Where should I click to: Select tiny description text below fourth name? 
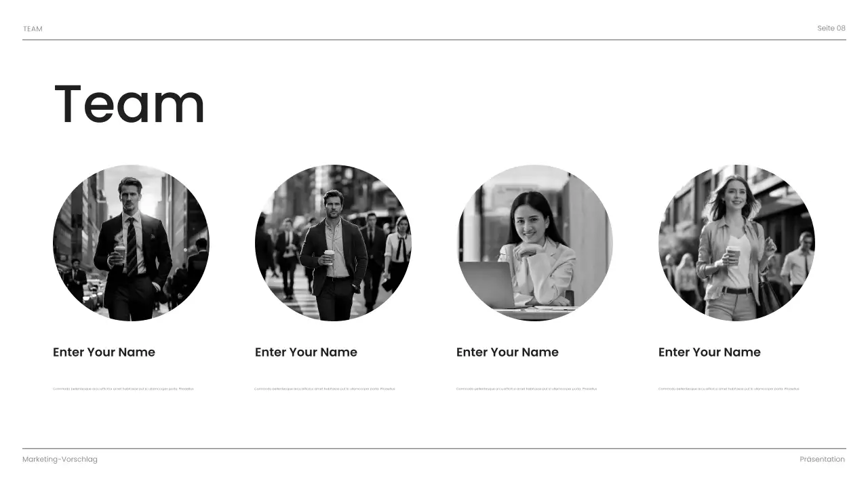pos(729,389)
